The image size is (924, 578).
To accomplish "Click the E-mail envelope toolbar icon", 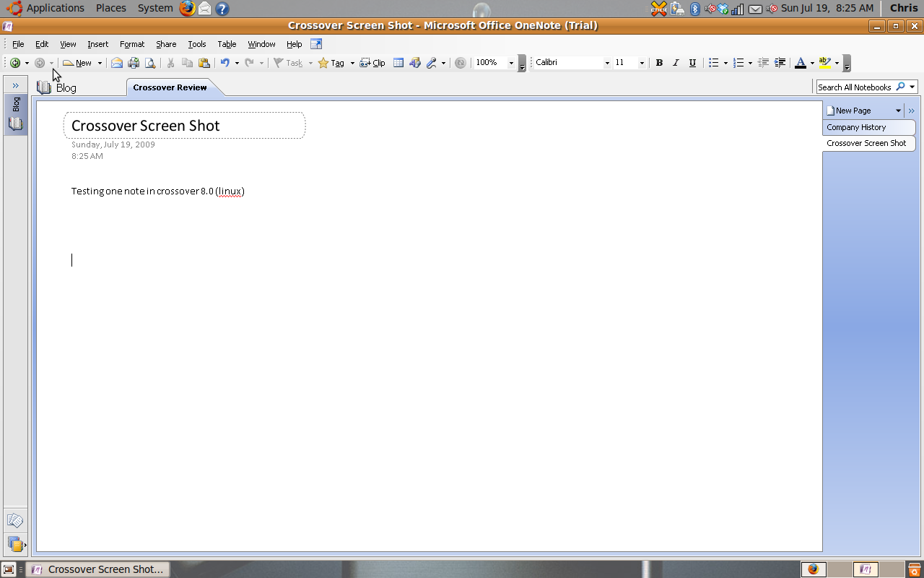I will [116, 63].
